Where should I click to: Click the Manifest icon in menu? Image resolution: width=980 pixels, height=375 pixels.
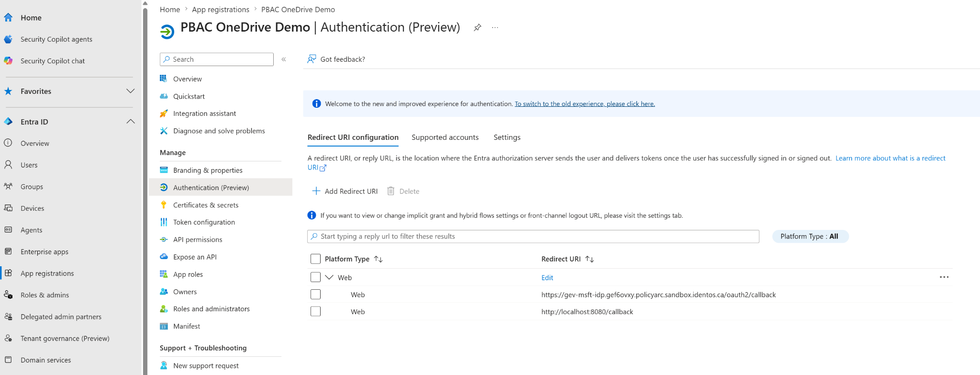(x=164, y=326)
